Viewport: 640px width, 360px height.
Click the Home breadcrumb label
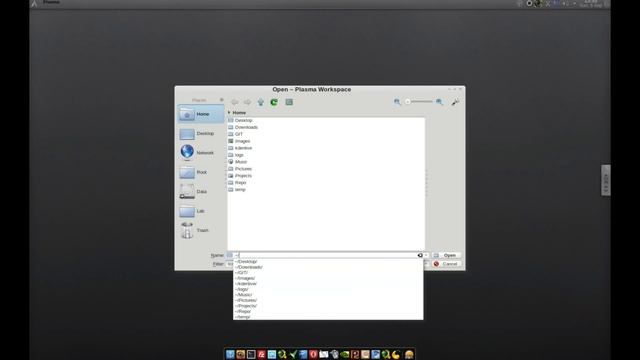click(x=239, y=113)
